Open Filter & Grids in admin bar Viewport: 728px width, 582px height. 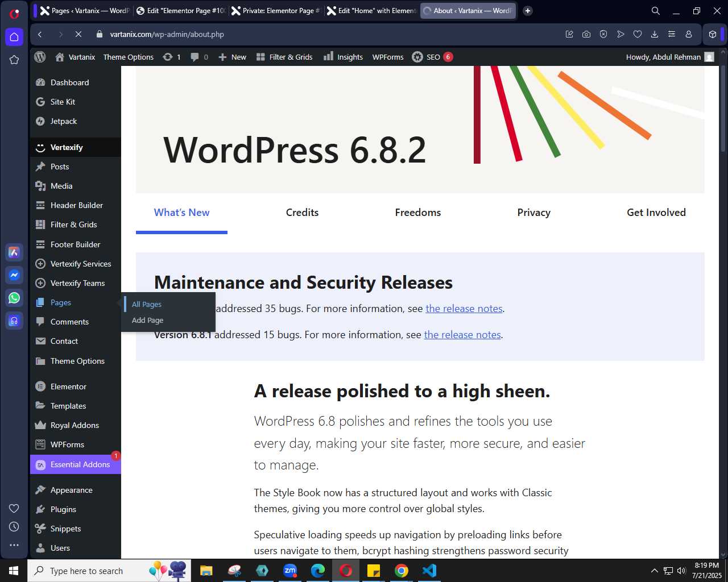tap(284, 57)
